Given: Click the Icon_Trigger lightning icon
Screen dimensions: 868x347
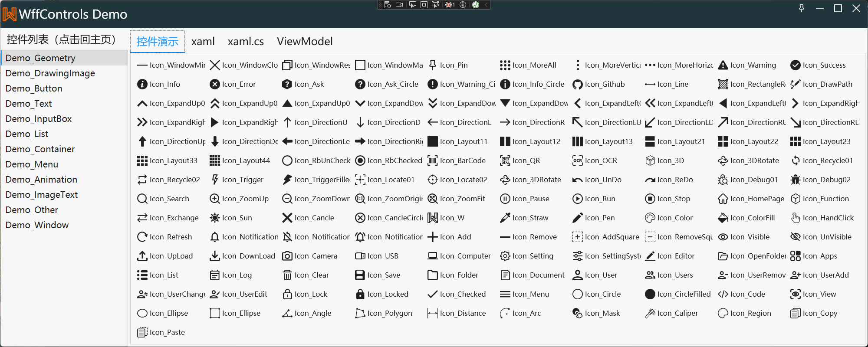Looking at the screenshot, I should click(214, 180).
